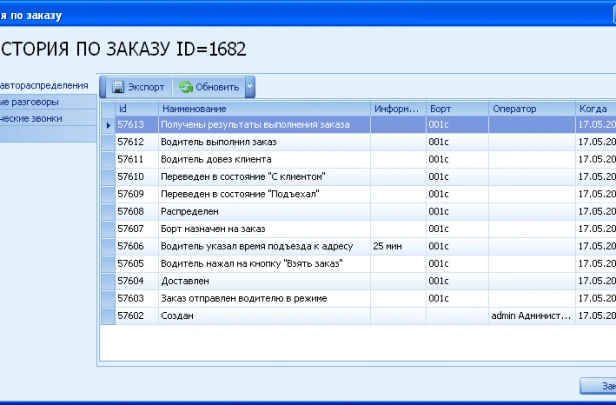Sort by the id column header
This screenshot has width=616, height=405.
[x=136, y=108]
